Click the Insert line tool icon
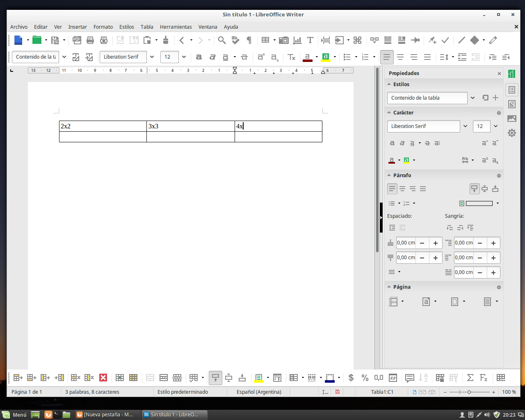Screen dimensions: 525x420 tap(461, 40)
